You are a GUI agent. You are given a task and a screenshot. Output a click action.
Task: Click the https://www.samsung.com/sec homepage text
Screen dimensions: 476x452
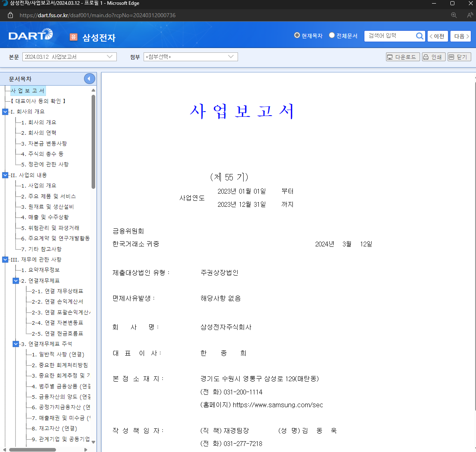(x=278, y=405)
